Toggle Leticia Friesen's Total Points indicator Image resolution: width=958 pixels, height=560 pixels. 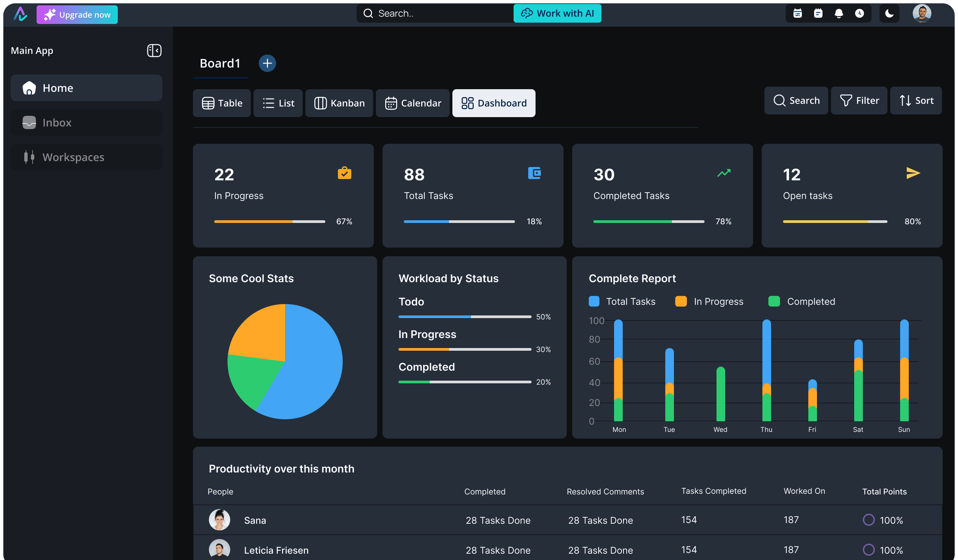tap(869, 550)
